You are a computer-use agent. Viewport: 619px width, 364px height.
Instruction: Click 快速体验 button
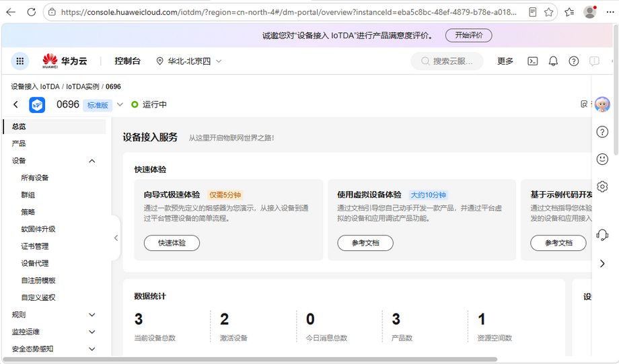172,243
